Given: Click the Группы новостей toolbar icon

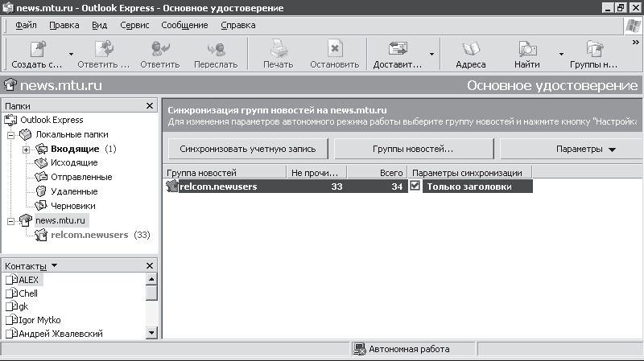Looking at the screenshot, I should pos(594,49).
